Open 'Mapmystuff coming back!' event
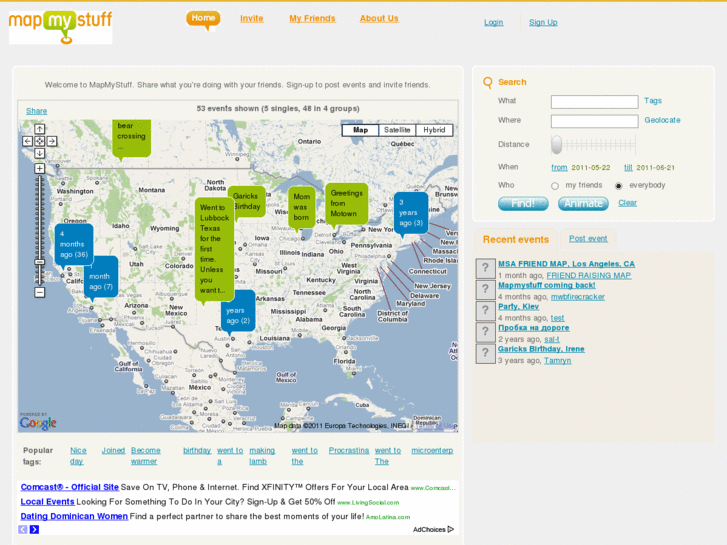 [x=547, y=285]
